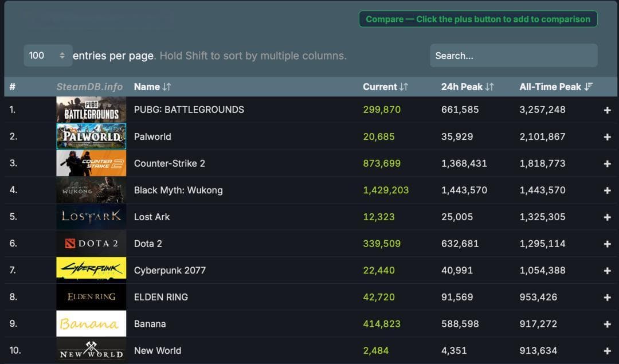Sort table by Name column

152,87
